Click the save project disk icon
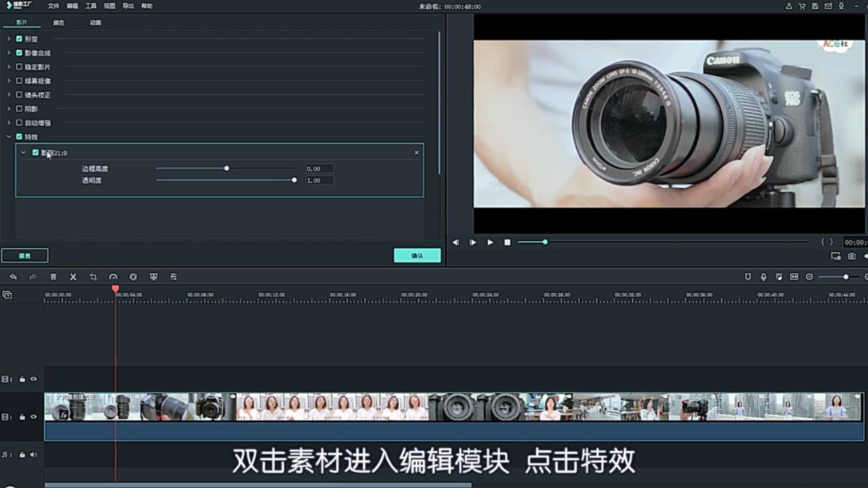 815,6
